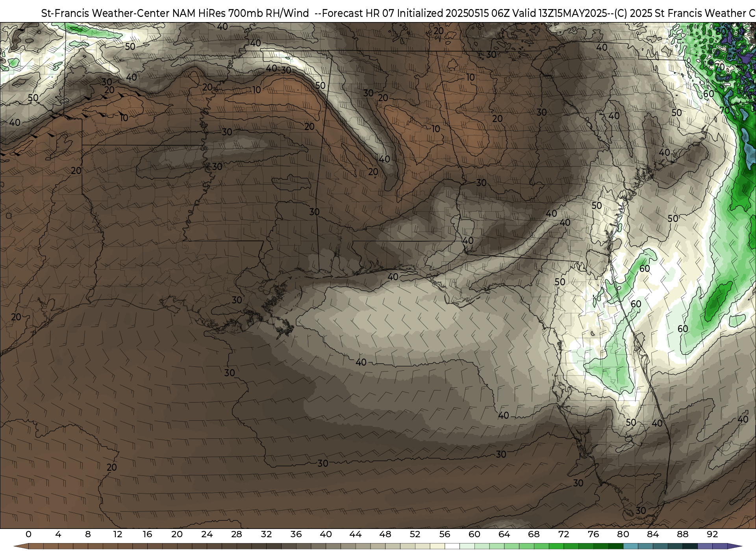This screenshot has width=756, height=551.
Task: Click the '0' label on the color scale
Action: coord(28,534)
